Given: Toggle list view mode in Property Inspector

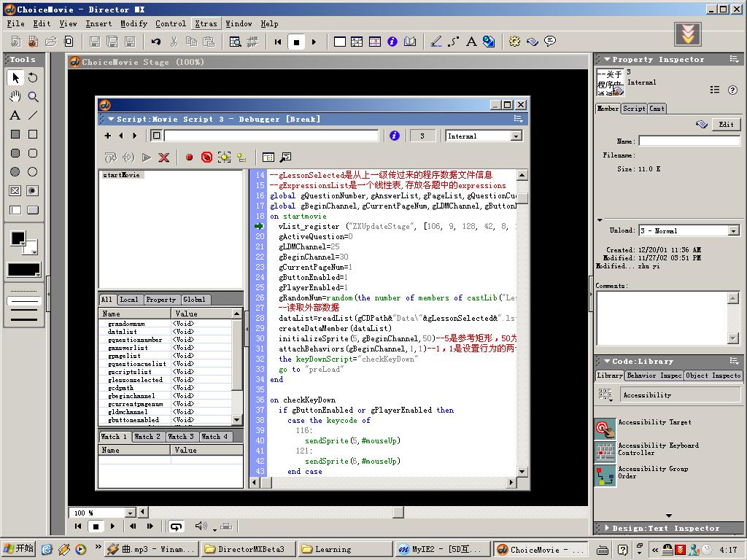Looking at the screenshot, I should (715, 90).
